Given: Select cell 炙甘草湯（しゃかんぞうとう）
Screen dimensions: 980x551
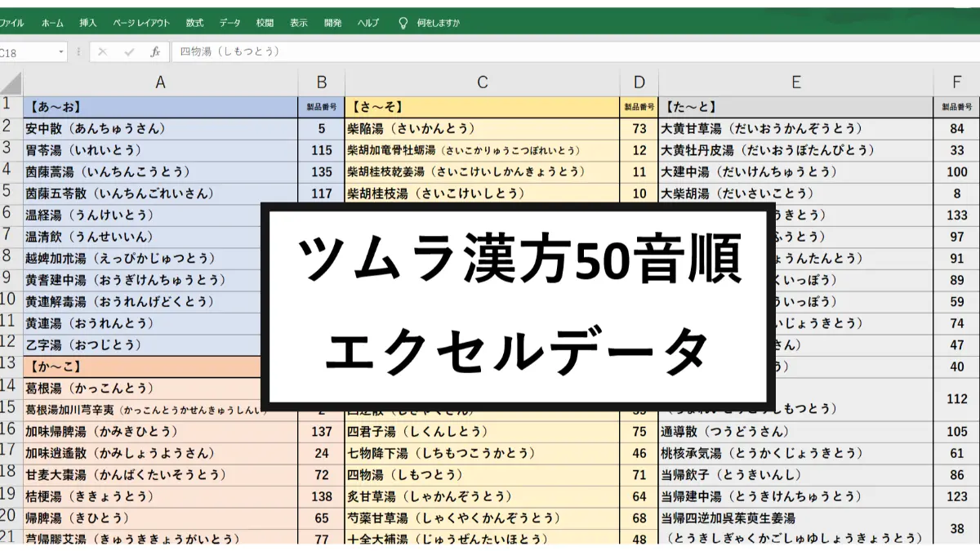Looking at the screenshot, I should tap(483, 495).
